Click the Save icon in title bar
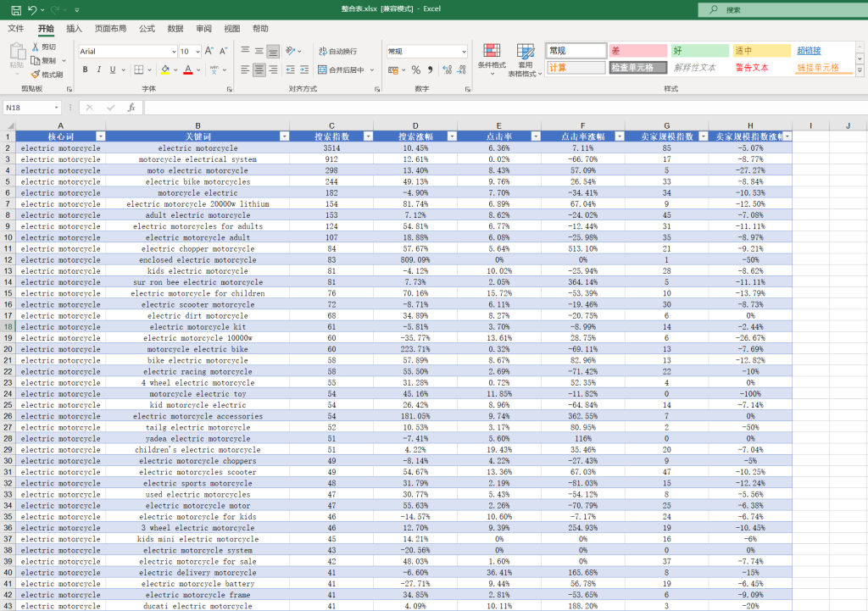The width and height of the screenshot is (868, 611). (15, 10)
